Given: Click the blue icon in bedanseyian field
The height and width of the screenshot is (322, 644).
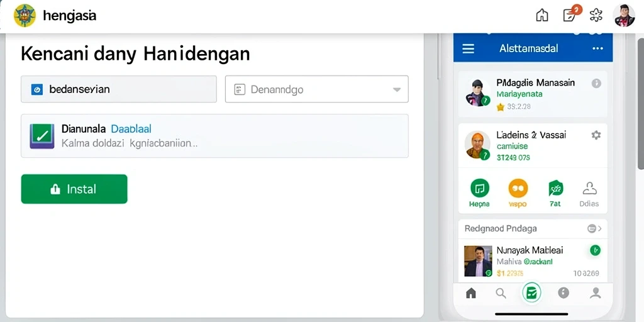Looking at the screenshot, I should pos(37,89).
